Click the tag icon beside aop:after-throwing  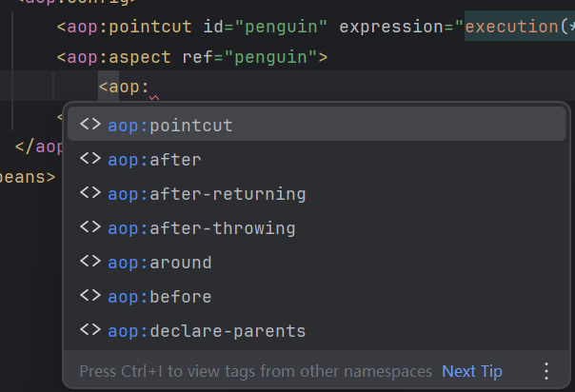coord(89,227)
